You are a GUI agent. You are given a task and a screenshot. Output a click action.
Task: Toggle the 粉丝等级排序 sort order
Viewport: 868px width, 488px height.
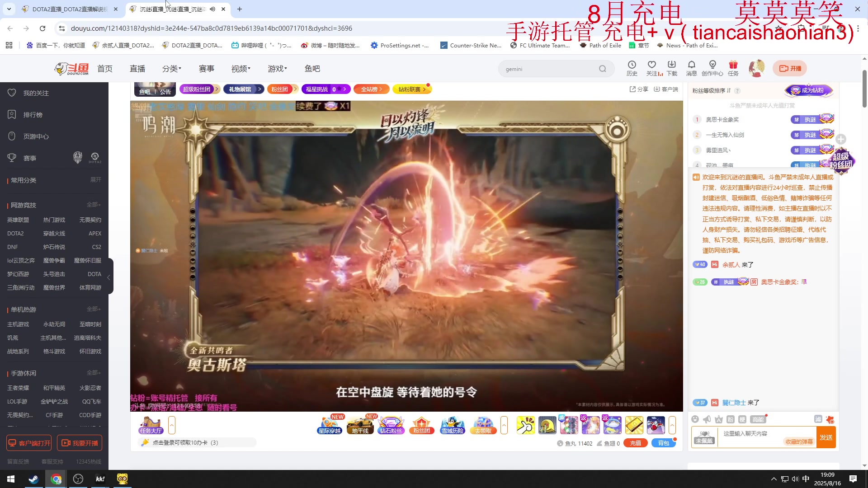pyautogui.click(x=712, y=91)
